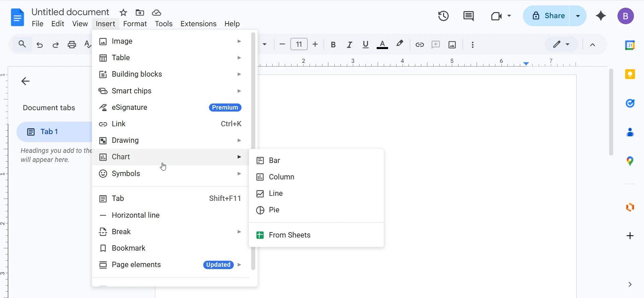This screenshot has width=644, height=298.
Task: Open version history clock icon
Action: tap(443, 16)
